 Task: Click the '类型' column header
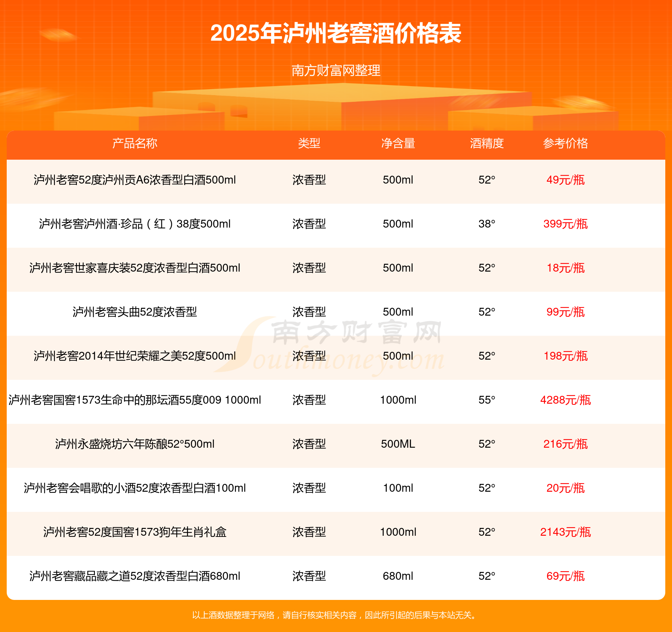[309, 143]
